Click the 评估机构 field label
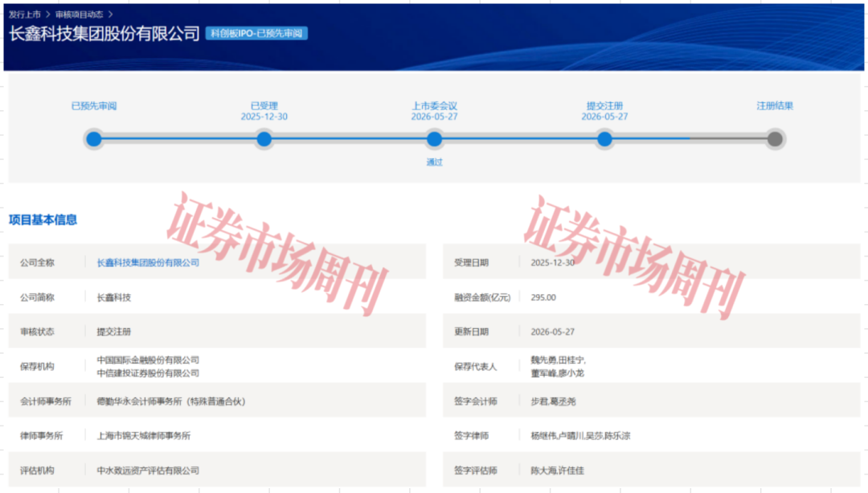The width and height of the screenshot is (868, 493). [37, 470]
